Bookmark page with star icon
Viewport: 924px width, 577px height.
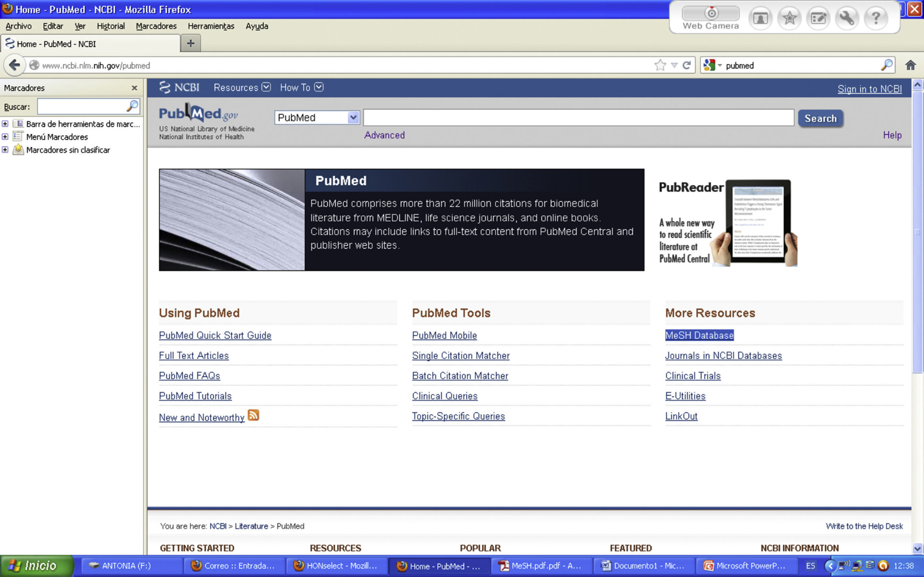coord(660,65)
